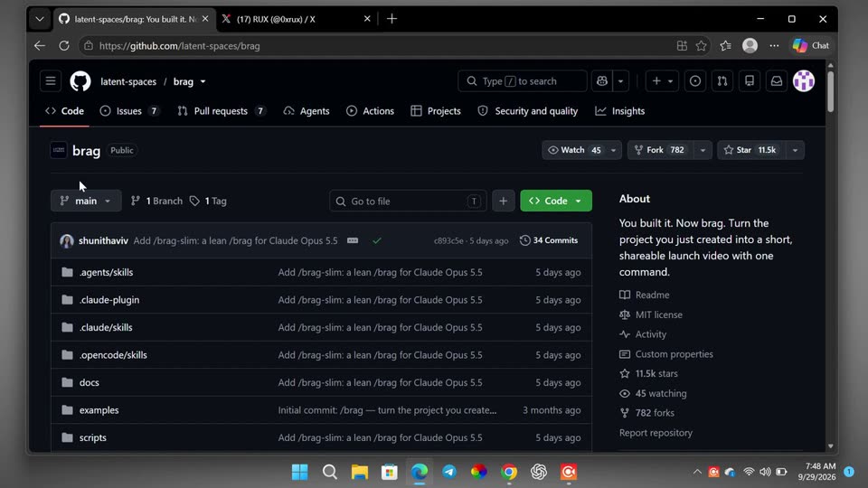Viewport: 868px width, 488px height.
Task: Expand the green Code dropdown
Action: (x=556, y=201)
